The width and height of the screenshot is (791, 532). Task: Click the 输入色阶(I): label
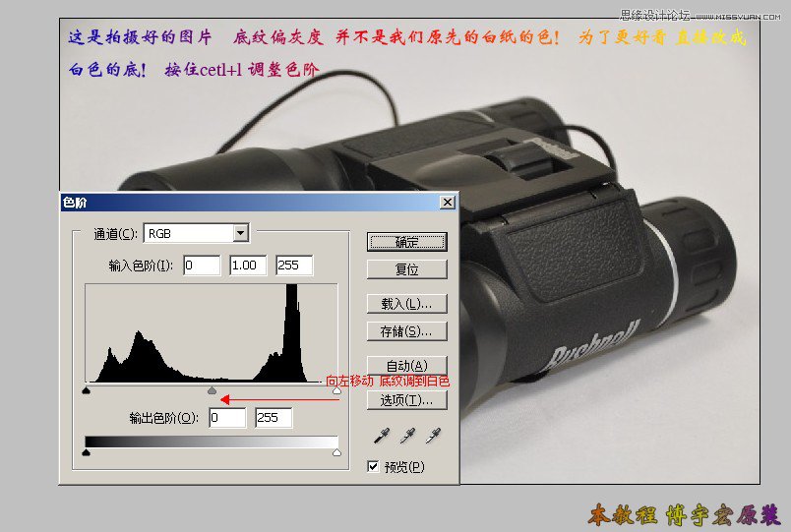(141, 266)
